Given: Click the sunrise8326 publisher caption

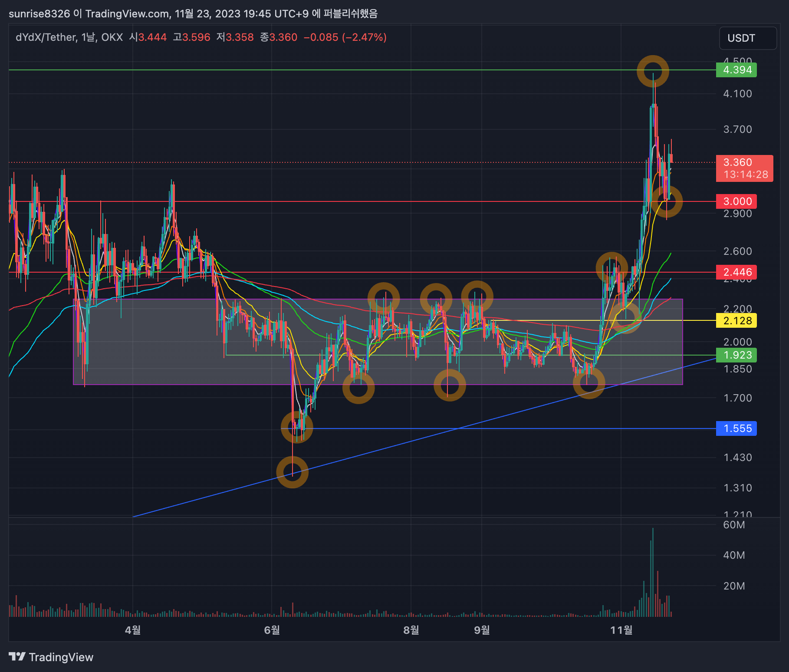Looking at the screenshot, I should click(x=193, y=14).
